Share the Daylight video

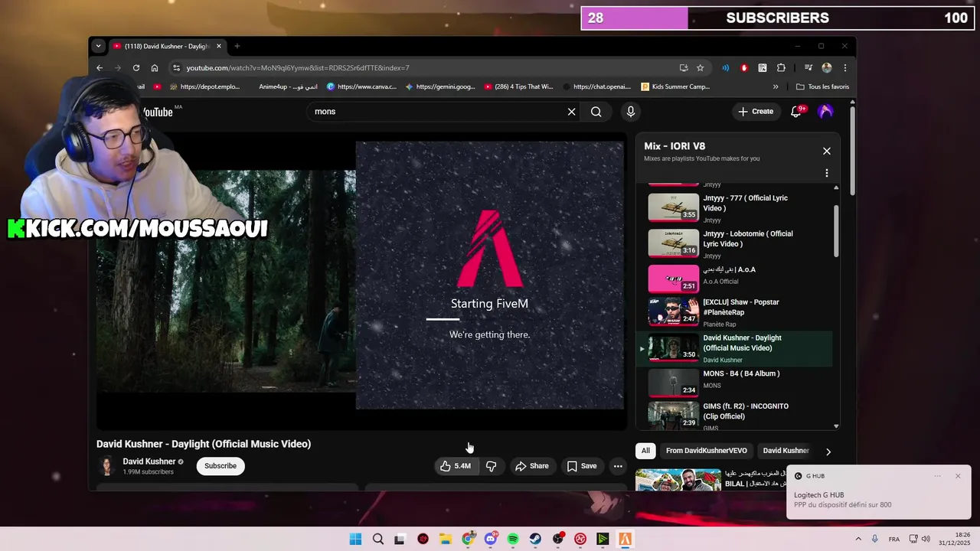pyautogui.click(x=532, y=466)
